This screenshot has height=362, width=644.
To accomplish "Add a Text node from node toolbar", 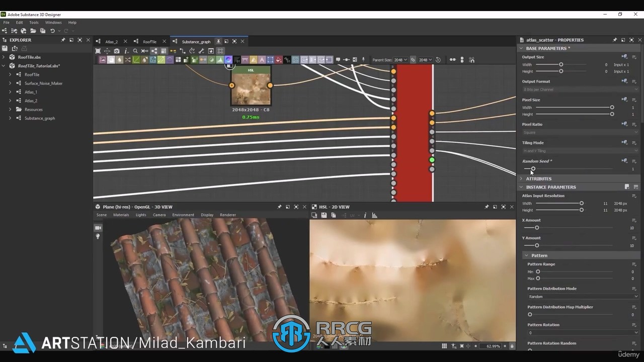I will [x=262, y=60].
